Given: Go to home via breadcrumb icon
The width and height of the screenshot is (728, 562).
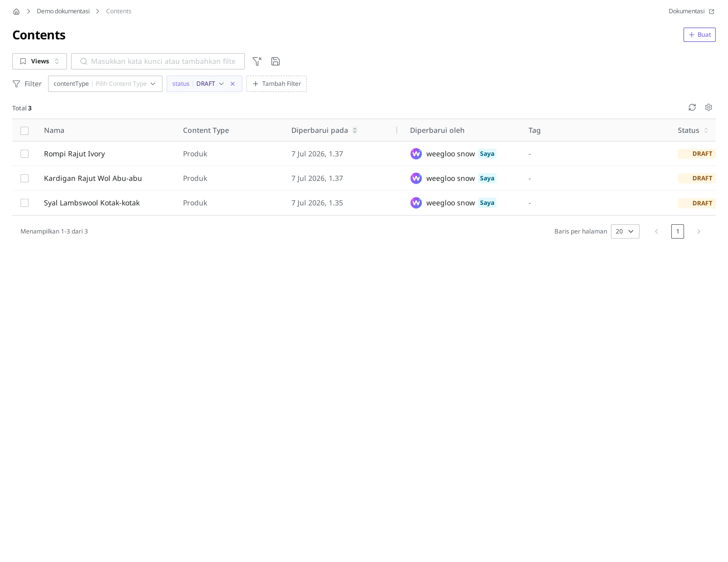Looking at the screenshot, I should (16, 11).
